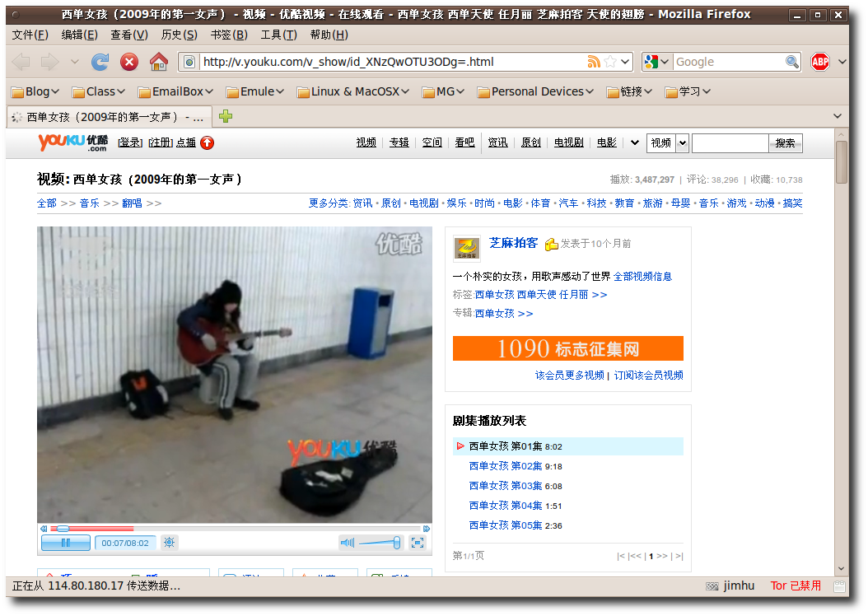The width and height of the screenshot is (868, 616).
Task: List all tabs dropdown arrow
Action: (x=837, y=116)
